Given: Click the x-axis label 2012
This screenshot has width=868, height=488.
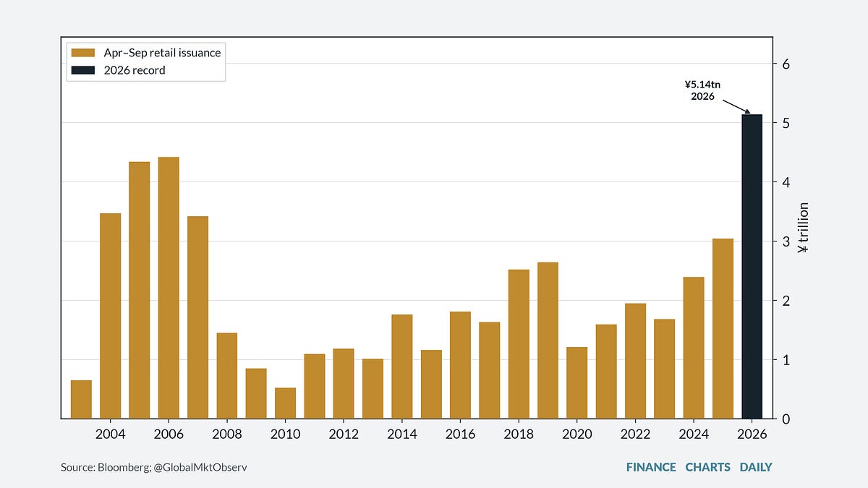Looking at the screenshot, I should (x=344, y=434).
